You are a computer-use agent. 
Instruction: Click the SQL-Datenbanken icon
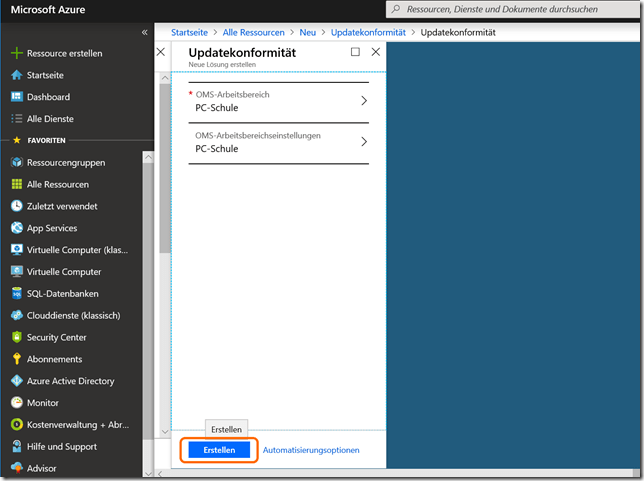click(16, 294)
